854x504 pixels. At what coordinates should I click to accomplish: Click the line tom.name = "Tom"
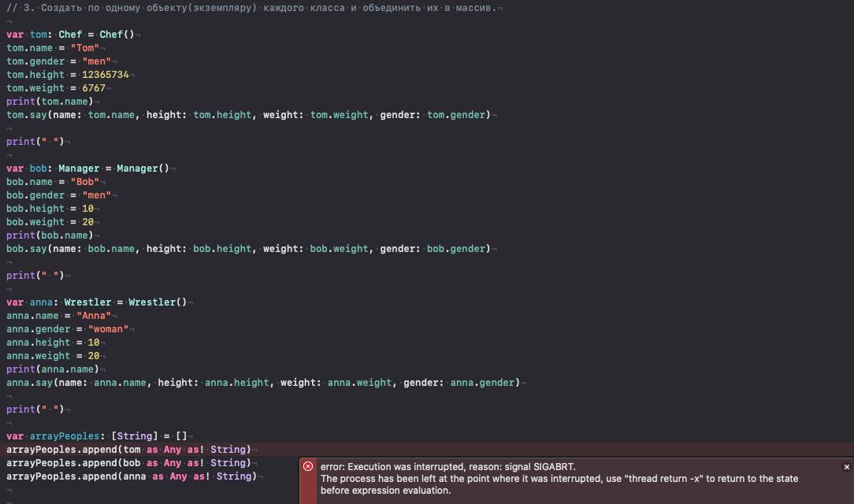53,48
